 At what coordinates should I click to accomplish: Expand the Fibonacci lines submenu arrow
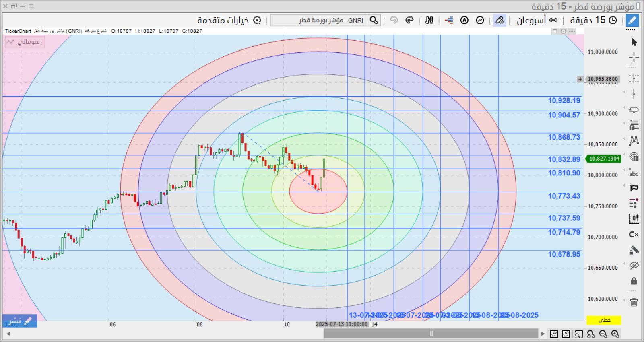tap(625, 124)
